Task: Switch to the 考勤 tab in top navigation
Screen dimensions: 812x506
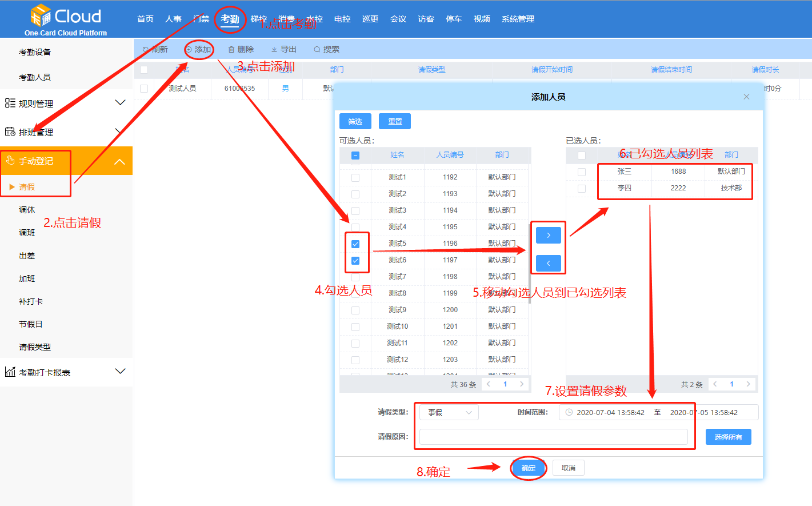Action: [230, 18]
